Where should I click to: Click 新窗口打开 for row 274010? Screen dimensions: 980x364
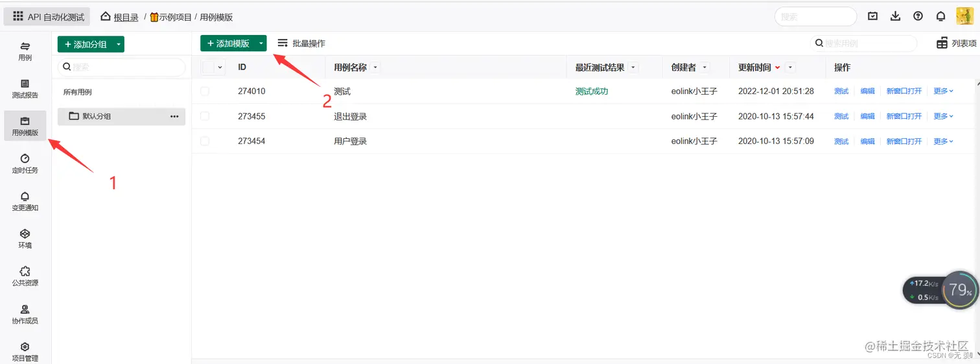pyautogui.click(x=904, y=91)
